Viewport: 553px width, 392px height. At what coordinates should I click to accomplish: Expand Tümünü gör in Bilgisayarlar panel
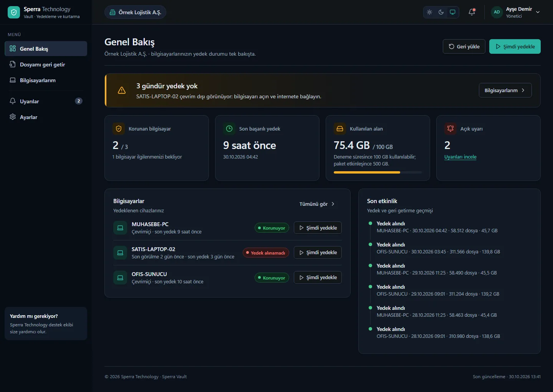pos(317,204)
